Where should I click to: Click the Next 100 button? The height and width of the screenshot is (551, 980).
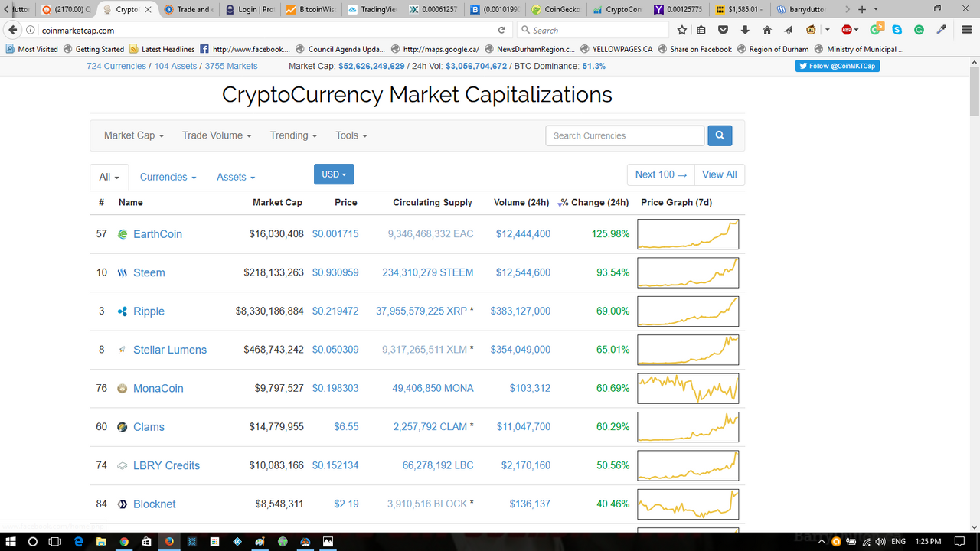click(x=661, y=174)
